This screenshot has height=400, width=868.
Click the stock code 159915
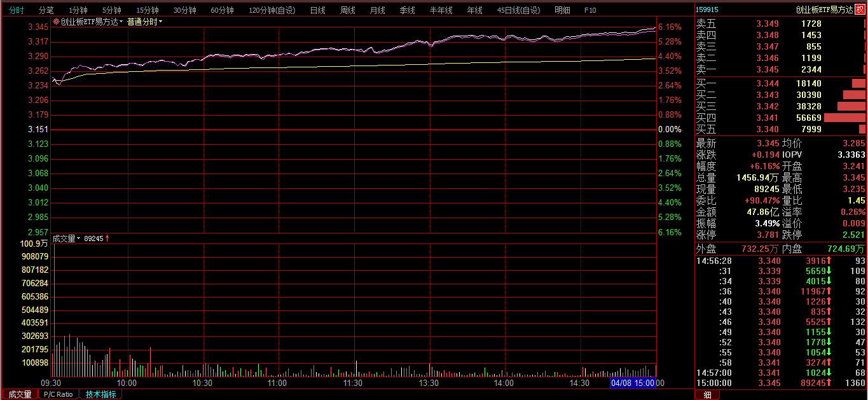coord(707,10)
